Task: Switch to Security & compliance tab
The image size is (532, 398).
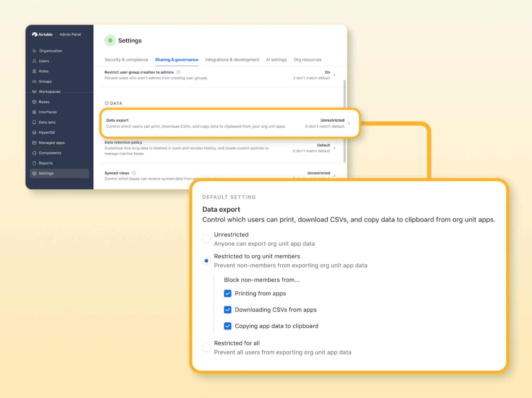Action: (x=126, y=60)
